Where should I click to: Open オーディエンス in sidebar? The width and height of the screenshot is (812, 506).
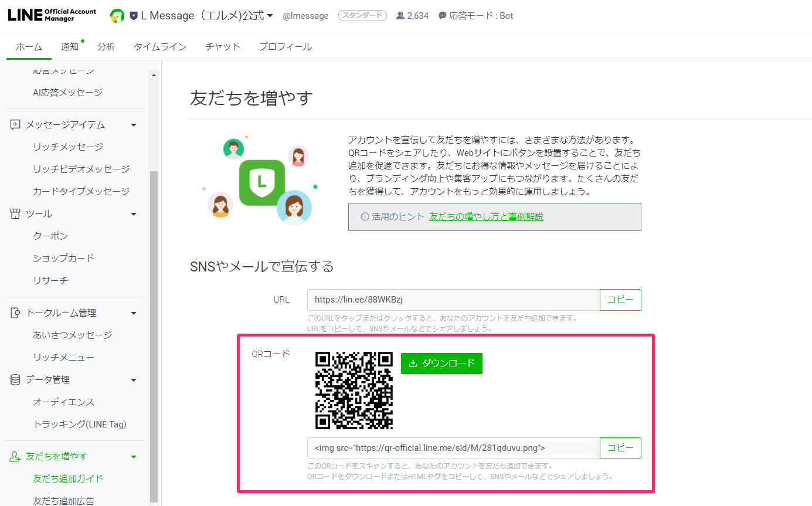coord(64,402)
